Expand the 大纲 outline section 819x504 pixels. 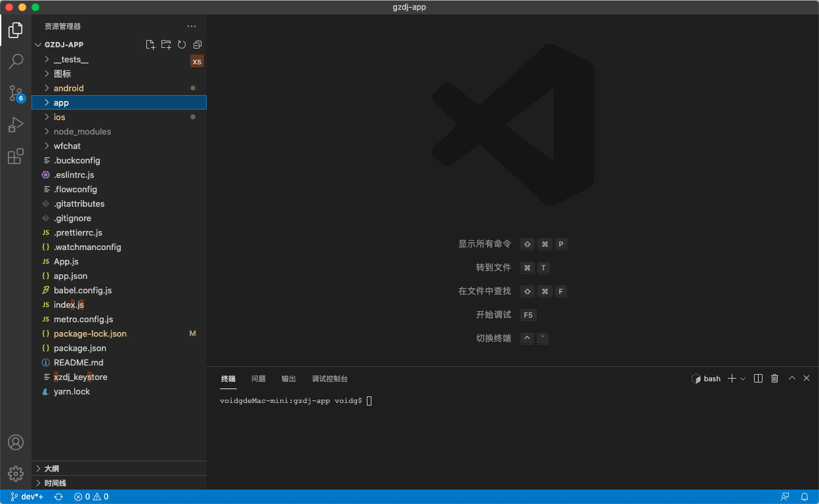tap(119, 469)
